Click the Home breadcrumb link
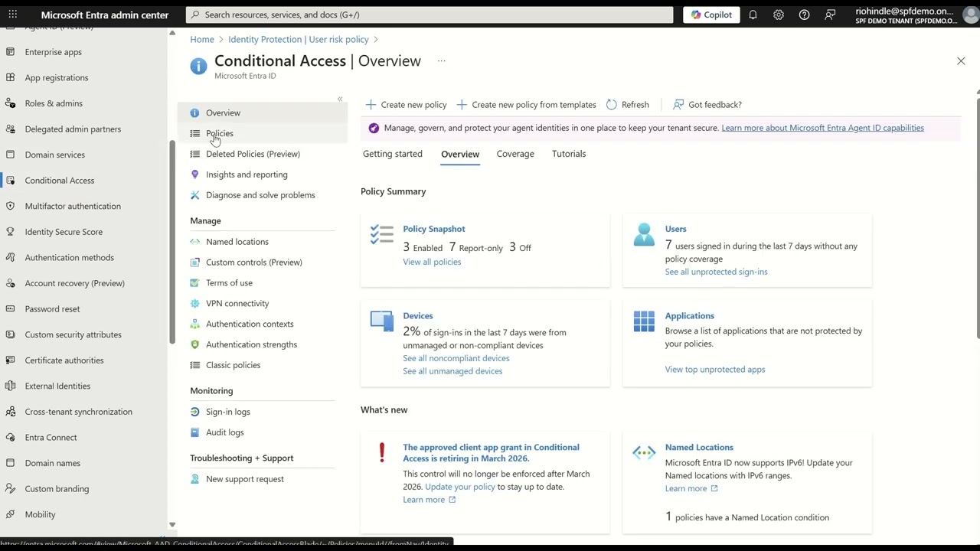Screen dimensions: 980x551 [202, 39]
